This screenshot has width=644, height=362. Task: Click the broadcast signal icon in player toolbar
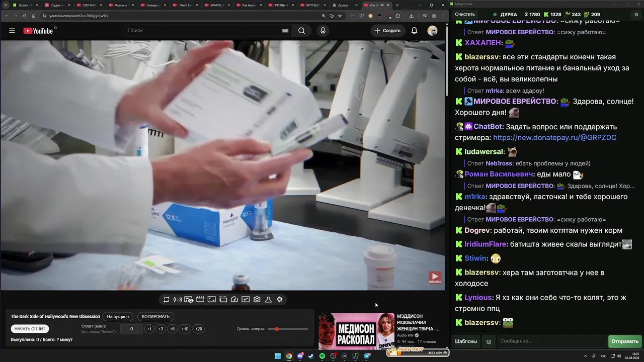click(x=178, y=300)
